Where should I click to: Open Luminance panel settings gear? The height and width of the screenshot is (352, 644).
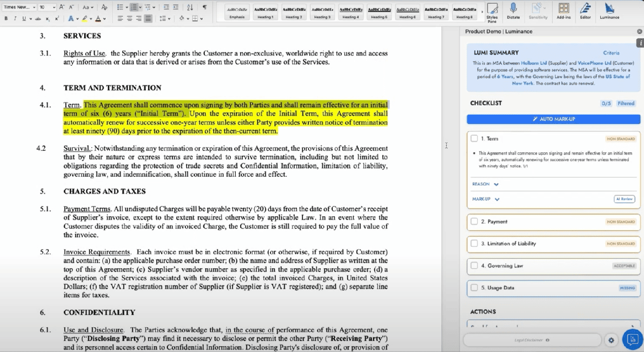point(611,340)
